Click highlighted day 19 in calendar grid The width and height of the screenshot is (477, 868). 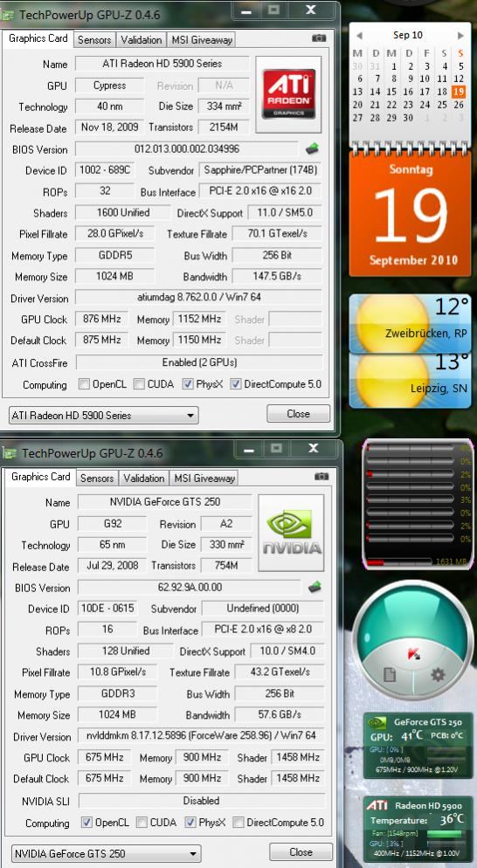458,92
